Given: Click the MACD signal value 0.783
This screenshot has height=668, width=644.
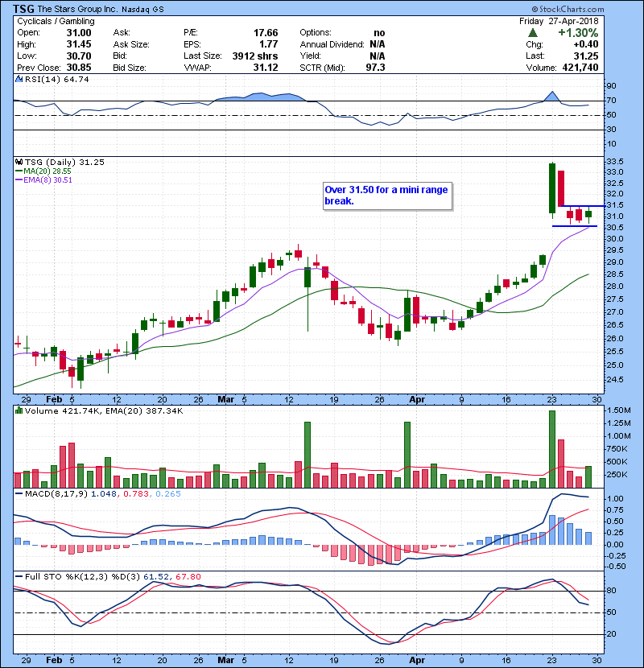Looking at the screenshot, I should (x=136, y=494).
